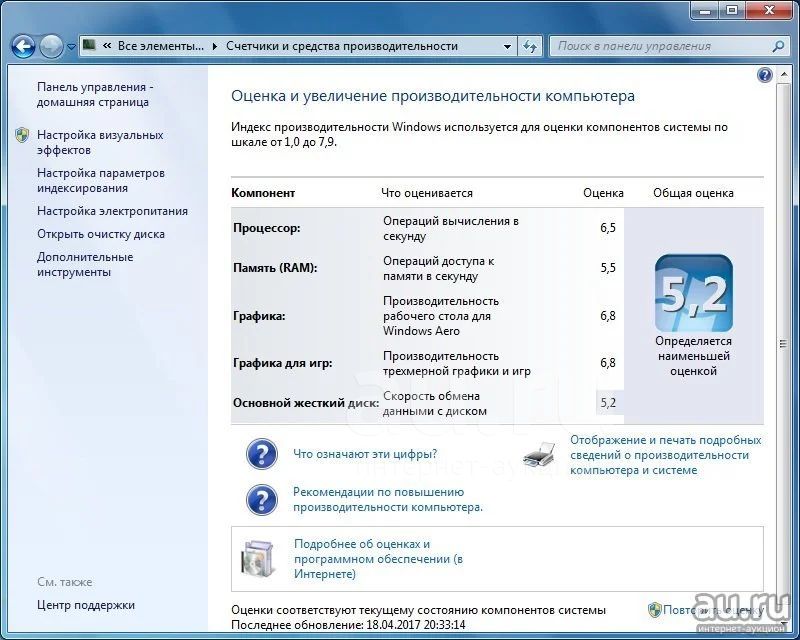
Task: Click the hard disk score 5,2 cell
Action: [x=609, y=403]
